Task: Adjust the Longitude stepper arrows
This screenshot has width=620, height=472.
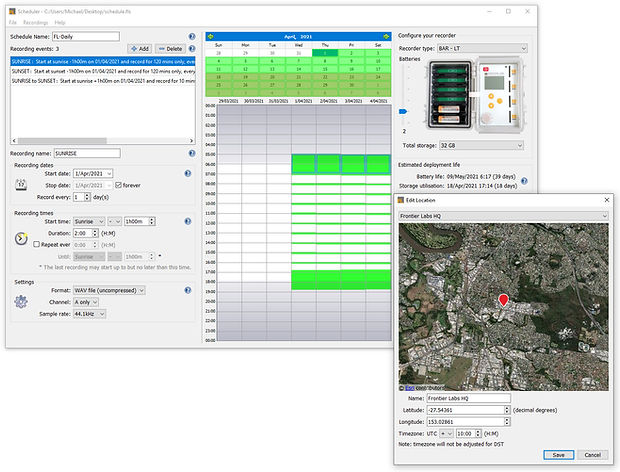Action: point(507,422)
